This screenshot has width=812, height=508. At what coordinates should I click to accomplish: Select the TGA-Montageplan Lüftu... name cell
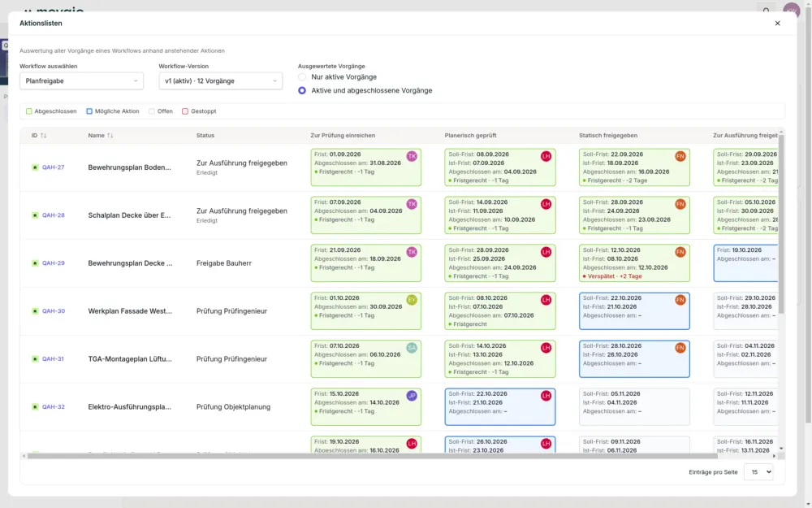tap(130, 358)
